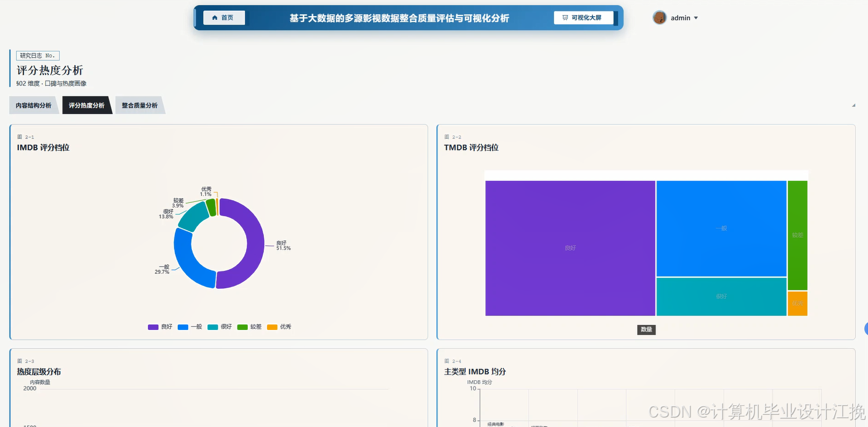Screen dimensions: 868x427
Task: Toggle 良好 legend item in donut chart
Action: pos(160,327)
